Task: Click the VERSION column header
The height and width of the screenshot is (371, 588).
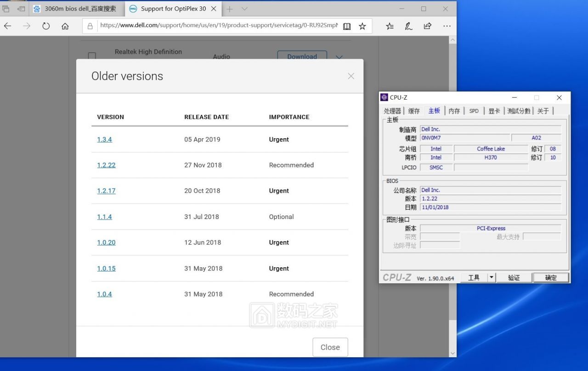Action: click(110, 117)
